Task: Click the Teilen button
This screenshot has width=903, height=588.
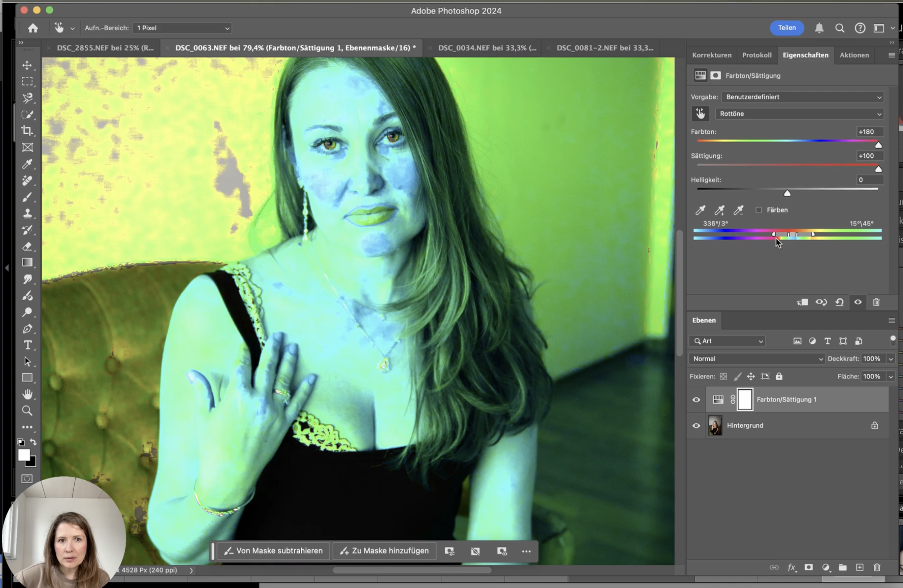Action: click(786, 28)
